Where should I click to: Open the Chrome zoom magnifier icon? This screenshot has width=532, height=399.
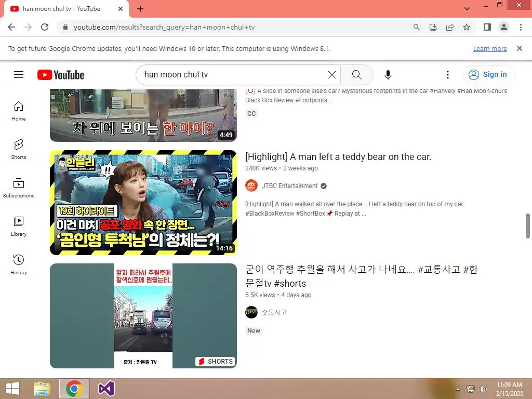[416, 27]
